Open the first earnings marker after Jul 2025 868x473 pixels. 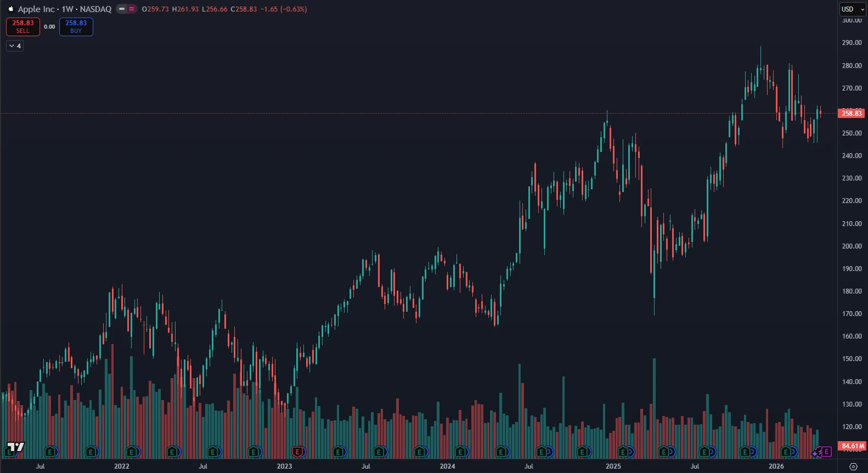[x=704, y=452]
